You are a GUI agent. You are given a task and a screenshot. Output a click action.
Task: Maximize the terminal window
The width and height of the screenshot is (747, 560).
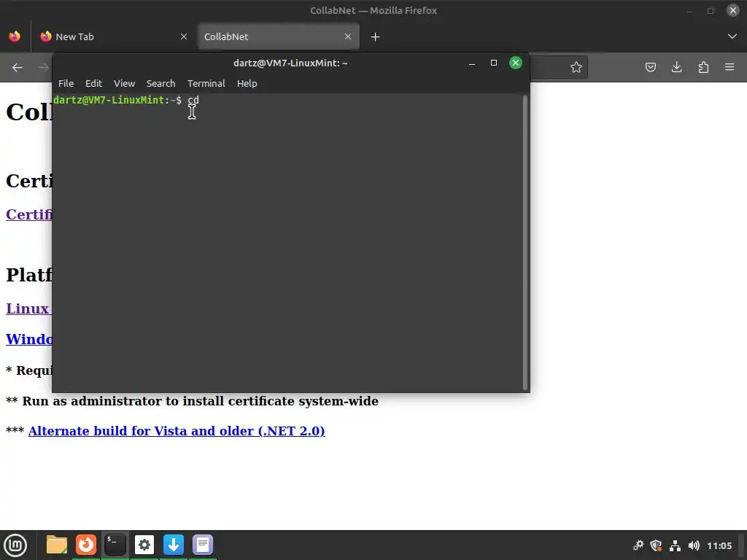(494, 63)
